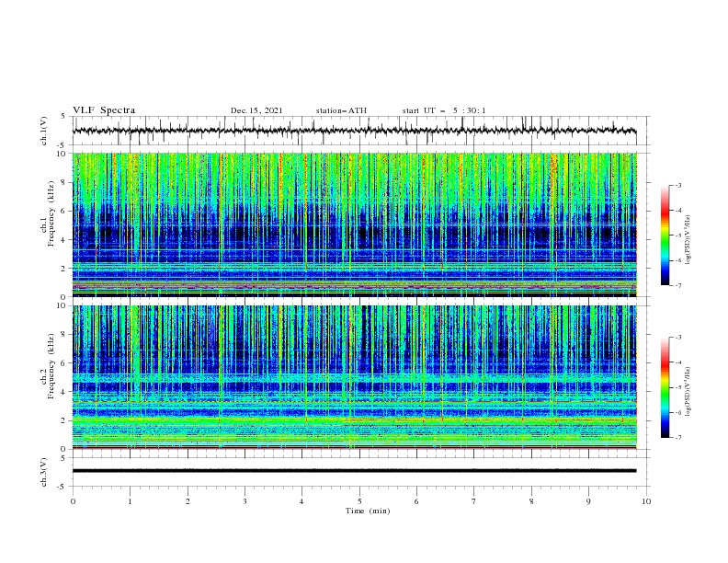Click the "-7" label on ch.2 color scale

(x=677, y=437)
